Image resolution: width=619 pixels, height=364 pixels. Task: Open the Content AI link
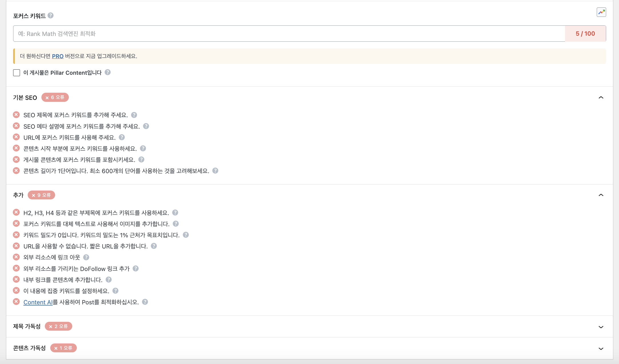[x=38, y=302]
